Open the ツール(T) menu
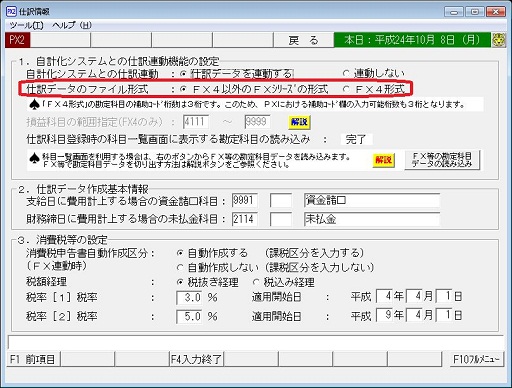Screen dimensions: 512x388 point(26,25)
